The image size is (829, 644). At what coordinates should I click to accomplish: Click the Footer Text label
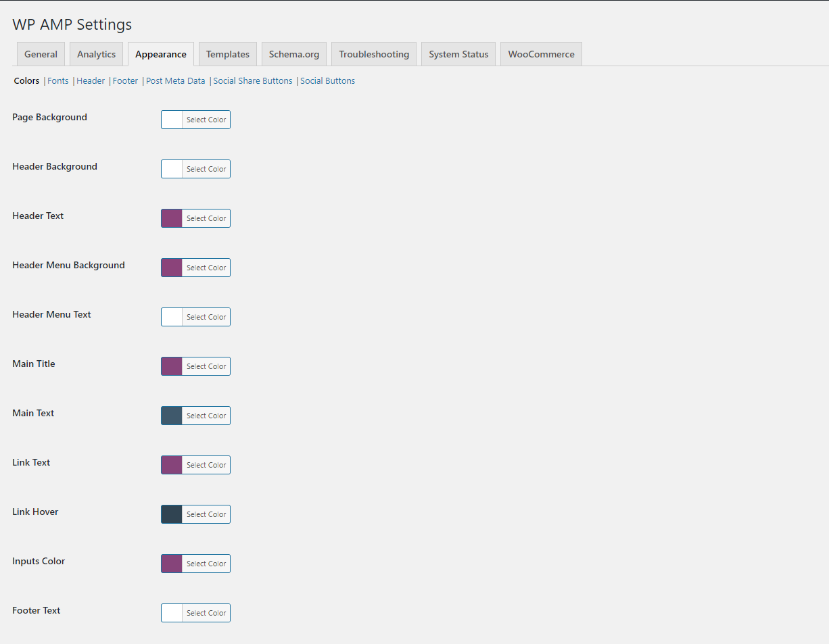pos(37,610)
